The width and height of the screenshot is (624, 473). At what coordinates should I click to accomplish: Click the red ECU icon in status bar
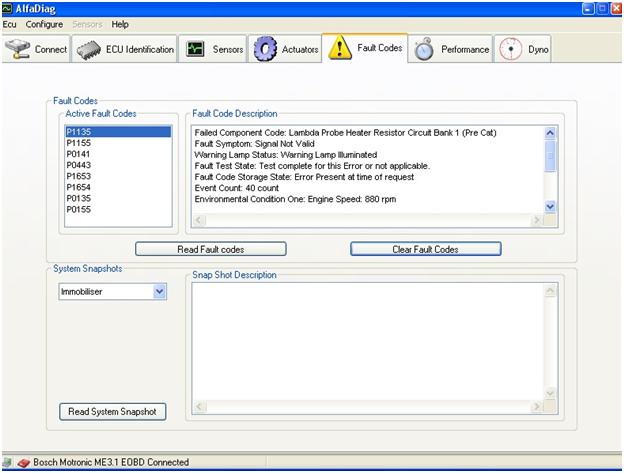point(23,463)
